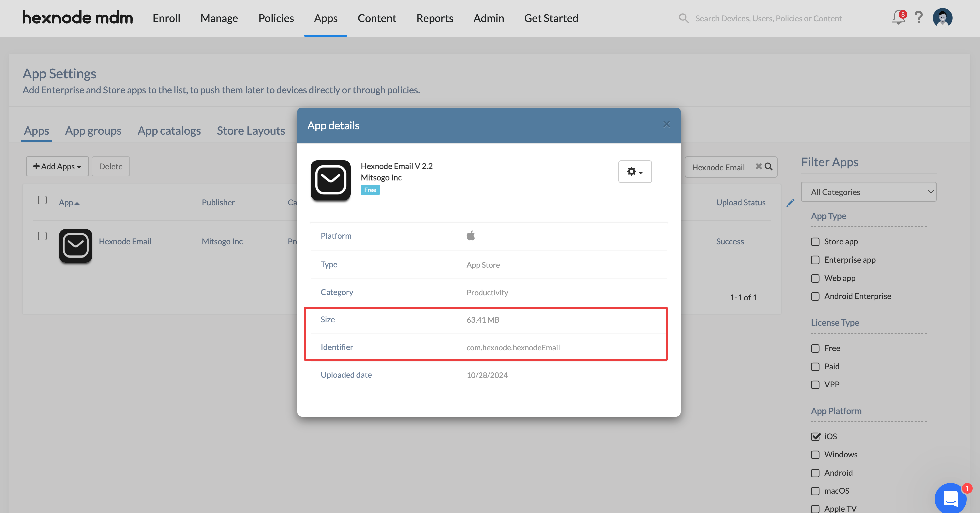Check the Apple TV platform filter
This screenshot has width=980, height=513.
[815, 509]
